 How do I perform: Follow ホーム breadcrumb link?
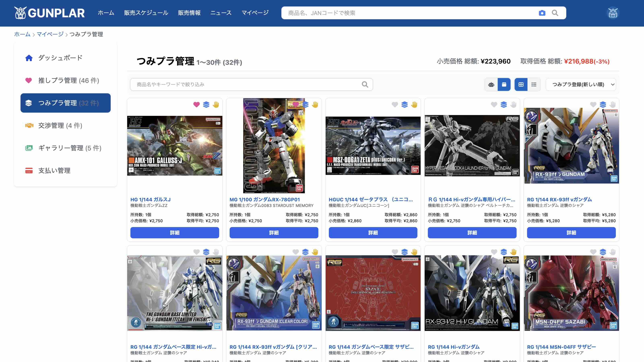(x=22, y=34)
